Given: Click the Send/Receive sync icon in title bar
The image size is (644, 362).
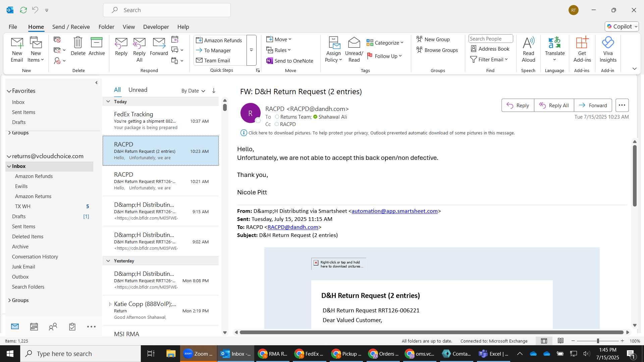Looking at the screenshot, I should coord(23,10).
